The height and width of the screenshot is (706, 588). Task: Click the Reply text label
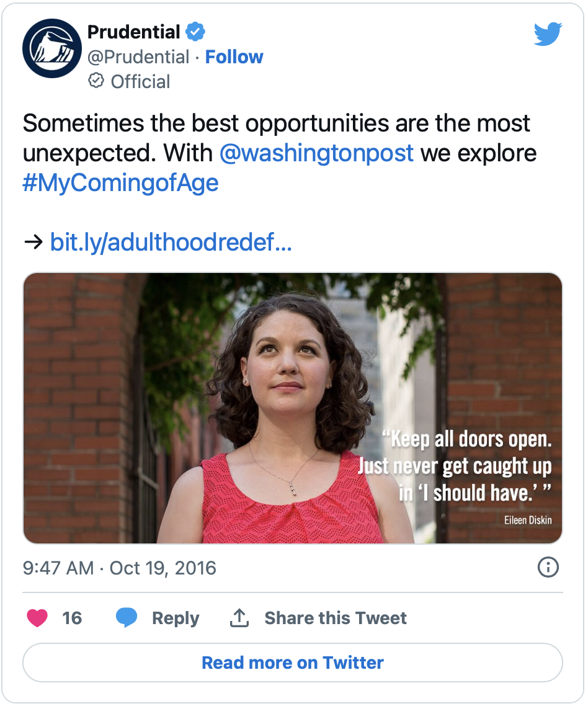pyautogui.click(x=176, y=618)
